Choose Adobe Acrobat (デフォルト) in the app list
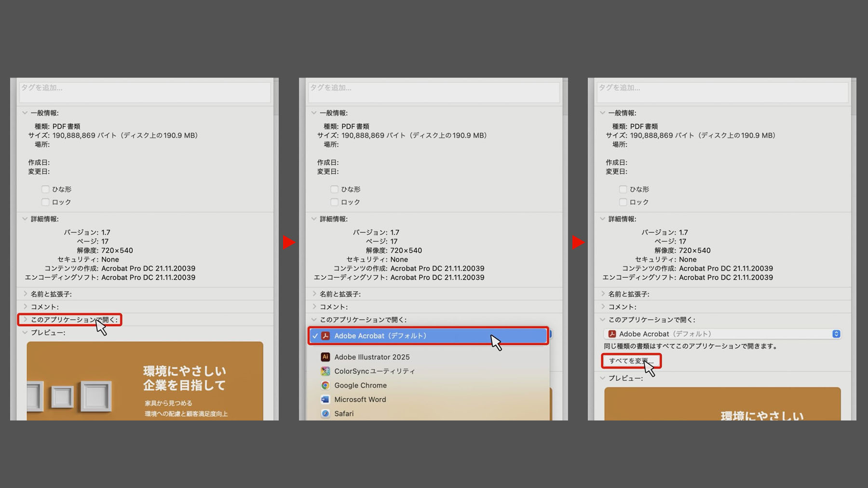The width and height of the screenshot is (868, 488). (428, 336)
